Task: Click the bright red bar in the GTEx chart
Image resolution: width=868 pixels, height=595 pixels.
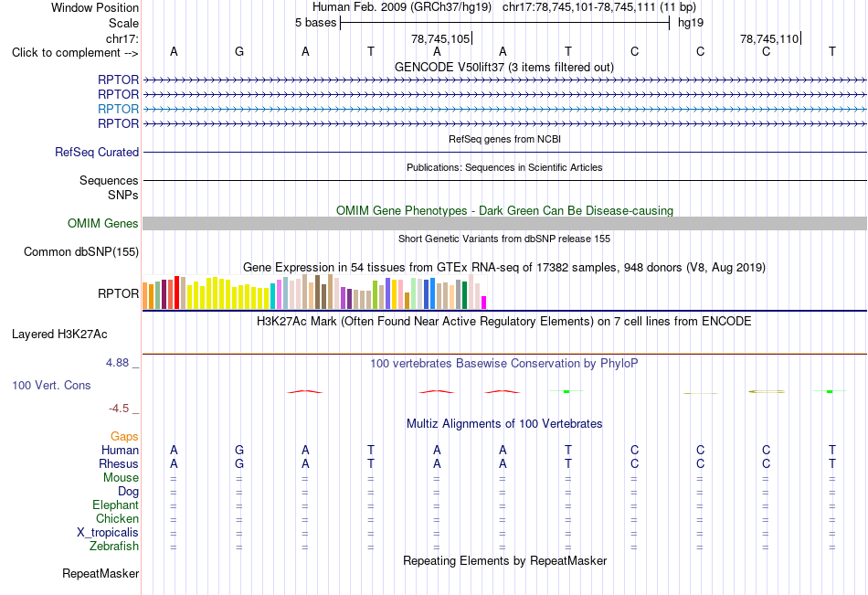Action: pos(176,292)
